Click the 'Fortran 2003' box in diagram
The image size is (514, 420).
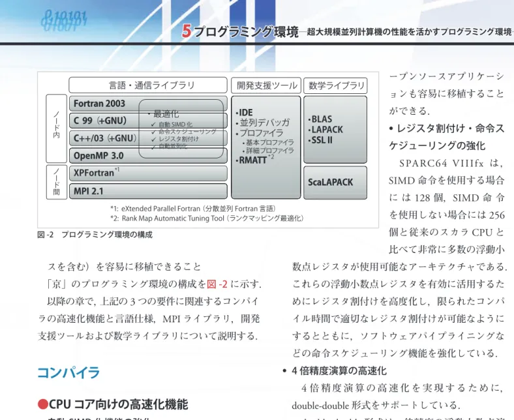148,104
